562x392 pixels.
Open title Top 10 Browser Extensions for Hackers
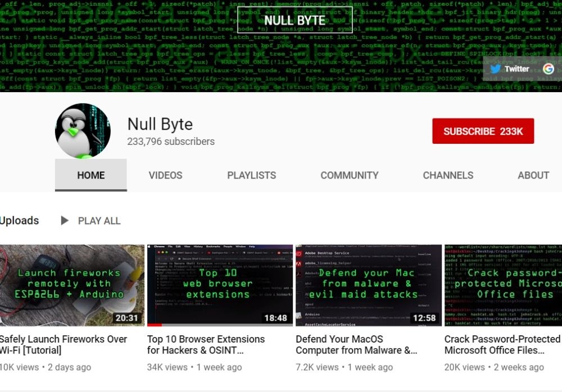206,344
